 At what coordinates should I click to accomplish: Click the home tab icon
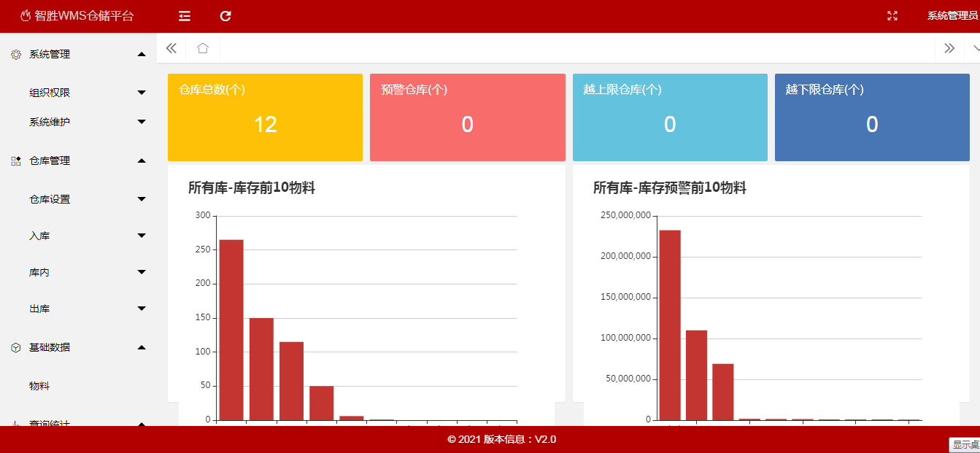(x=203, y=48)
